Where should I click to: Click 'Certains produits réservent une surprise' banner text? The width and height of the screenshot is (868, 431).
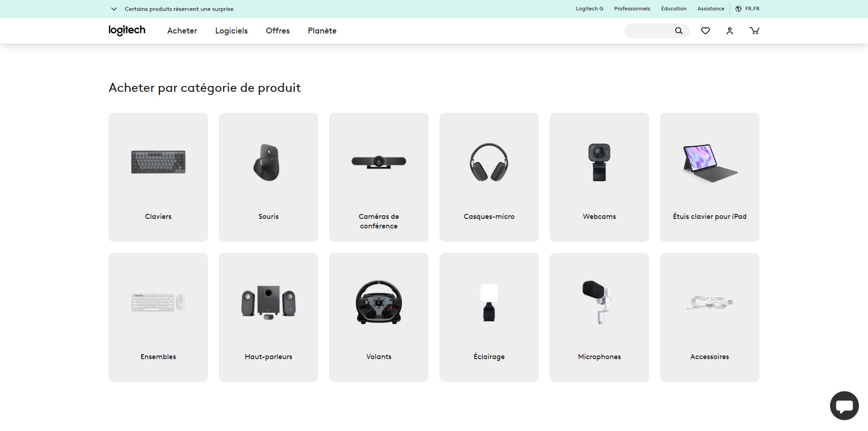tap(179, 9)
